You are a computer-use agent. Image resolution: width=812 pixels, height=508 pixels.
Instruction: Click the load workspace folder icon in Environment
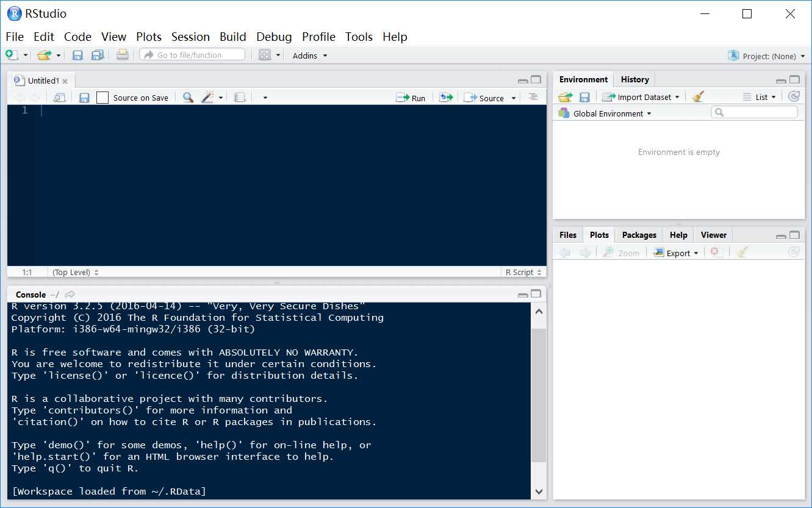tap(566, 97)
